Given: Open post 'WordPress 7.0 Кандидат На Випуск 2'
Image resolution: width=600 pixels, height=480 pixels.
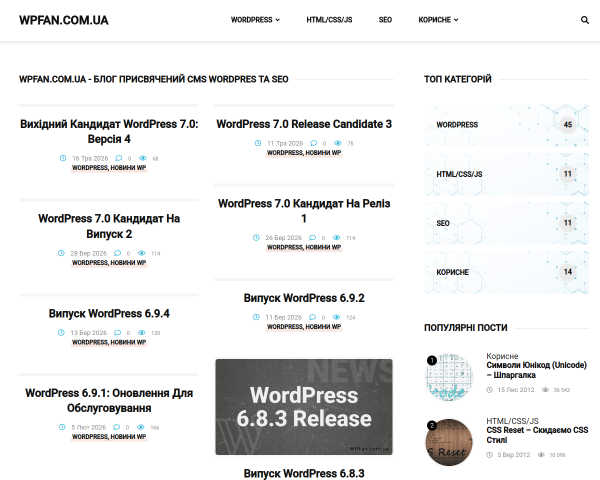Looking at the screenshot, I should [109, 226].
